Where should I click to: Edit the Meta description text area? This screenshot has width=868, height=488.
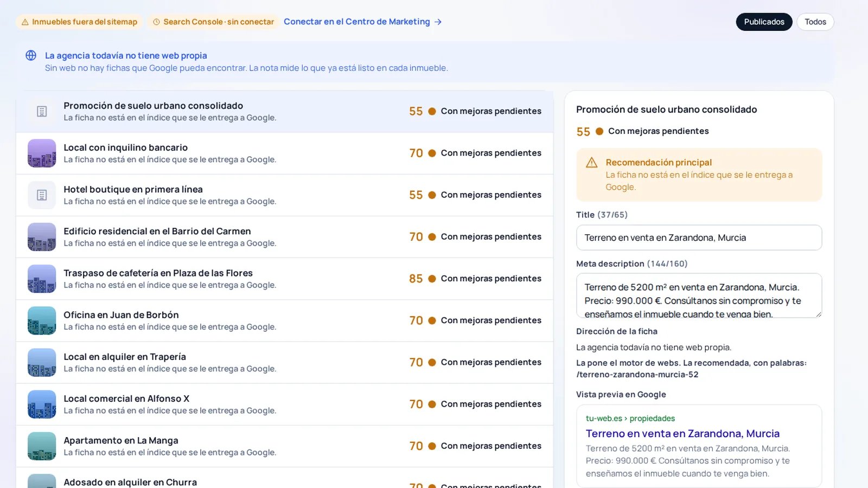[x=699, y=296]
